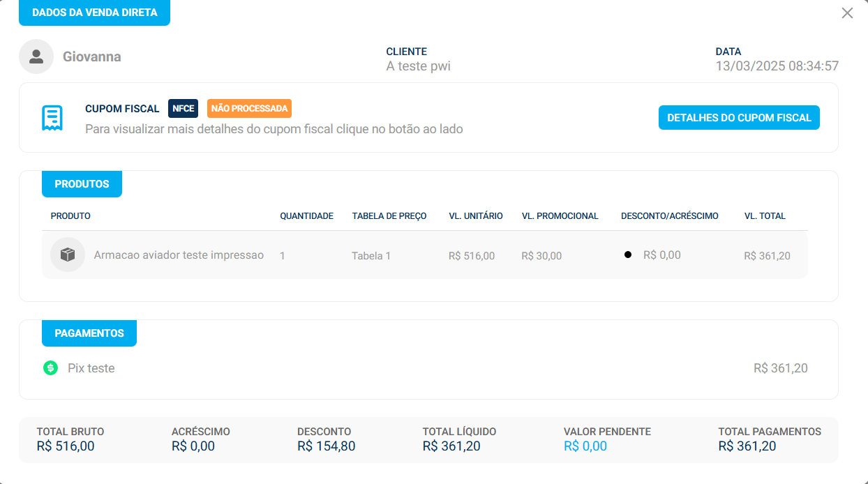Click the Dados da Venda Direta header tab

click(x=94, y=13)
